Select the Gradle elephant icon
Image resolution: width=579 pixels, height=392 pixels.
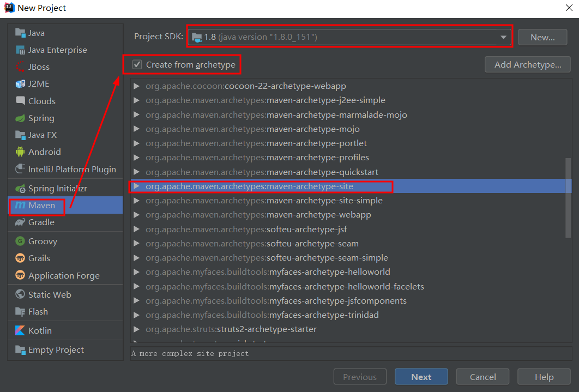pos(20,222)
